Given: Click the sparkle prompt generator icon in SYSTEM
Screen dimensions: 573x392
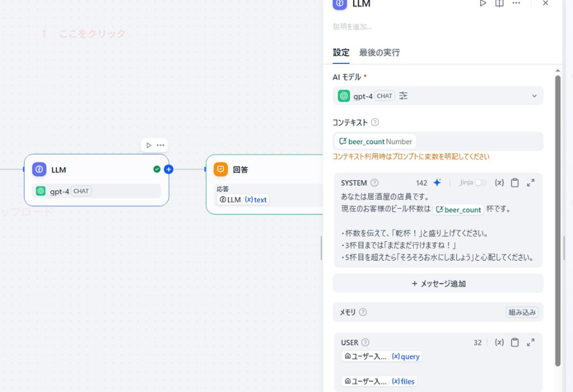Looking at the screenshot, I should (x=436, y=182).
